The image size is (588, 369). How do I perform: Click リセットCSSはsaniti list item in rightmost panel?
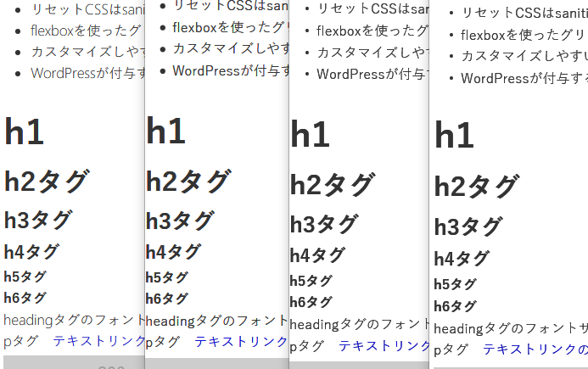point(524,13)
